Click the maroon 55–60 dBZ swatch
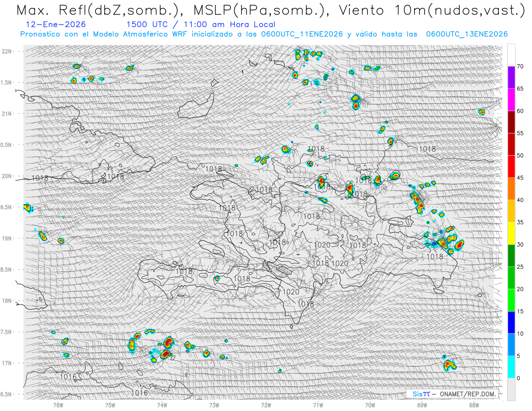The width and height of the screenshot is (532, 411). 511,122
